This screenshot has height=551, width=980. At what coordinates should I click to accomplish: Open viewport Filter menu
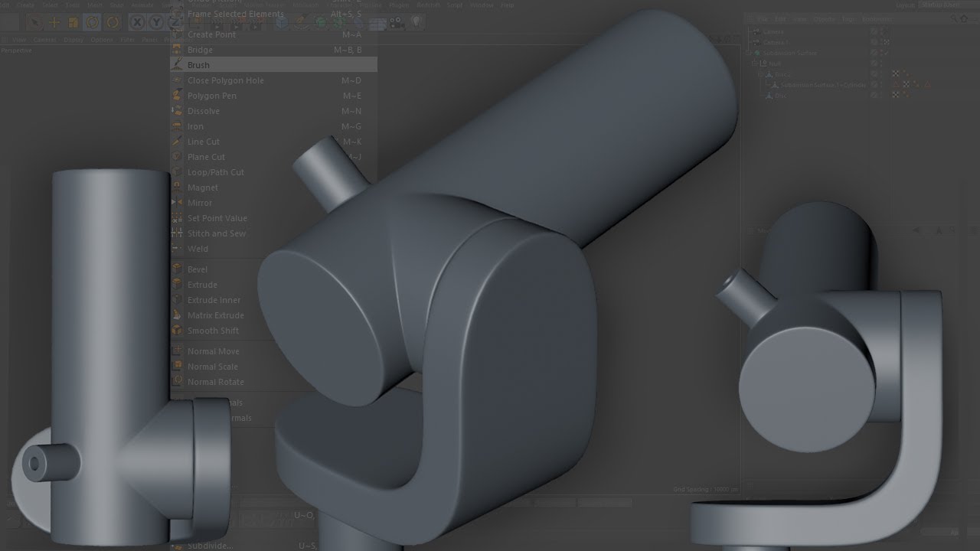[128, 39]
